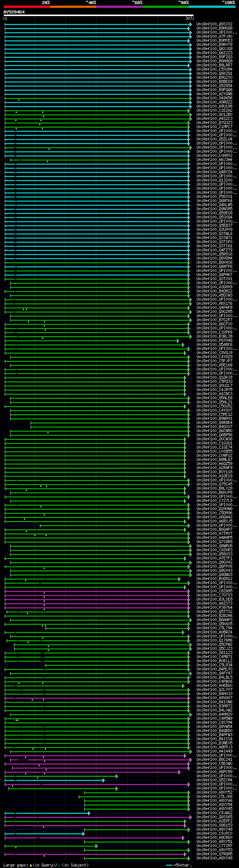Click hit label UniRef100_Q5ZLU4
The width and height of the screenshot is (239, 868).
pos(214,139)
